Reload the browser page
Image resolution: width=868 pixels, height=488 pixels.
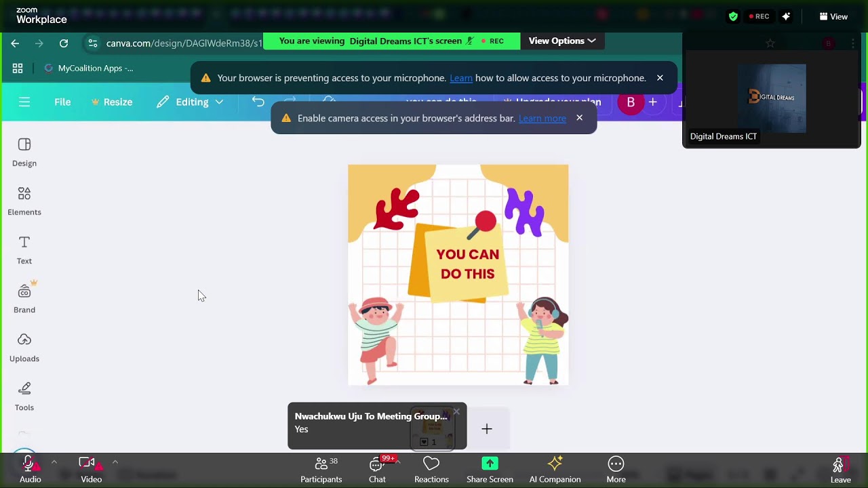coord(64,43)
